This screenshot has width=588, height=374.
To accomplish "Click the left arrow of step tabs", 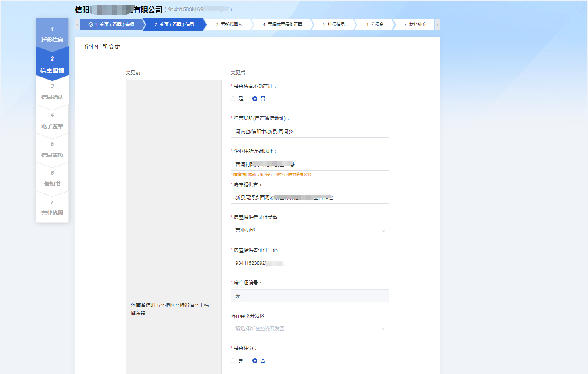I will click(x=77, y=25).
